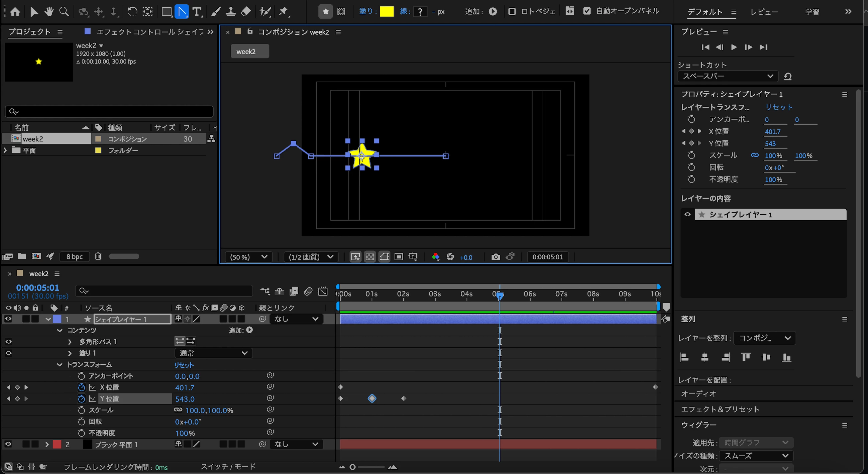868x474 pixels.
Task: Open the スペースバー shortcut dropdown
Action: coord(728,76)
